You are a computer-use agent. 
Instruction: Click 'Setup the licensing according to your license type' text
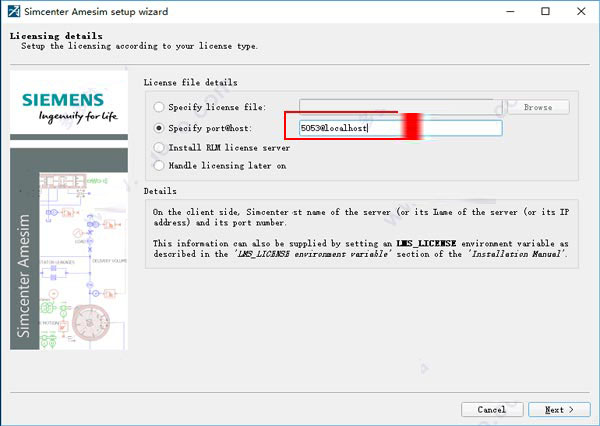tap(140, 46)
